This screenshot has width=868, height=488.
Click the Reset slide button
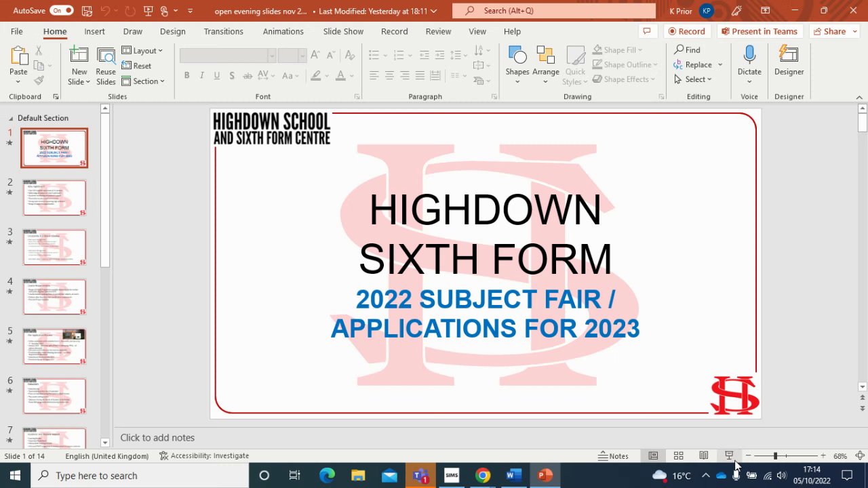click(136, 66)
